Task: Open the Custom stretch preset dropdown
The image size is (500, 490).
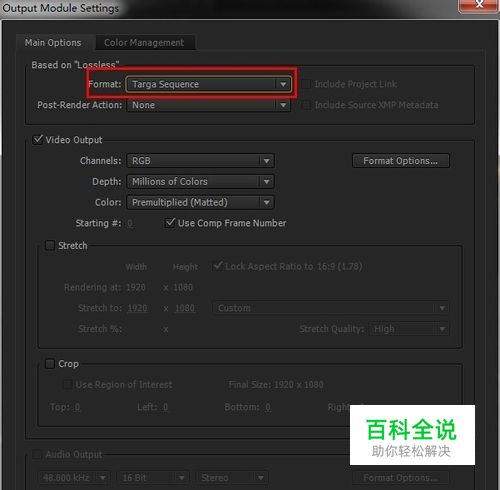Action: click(x=331, y=308)
